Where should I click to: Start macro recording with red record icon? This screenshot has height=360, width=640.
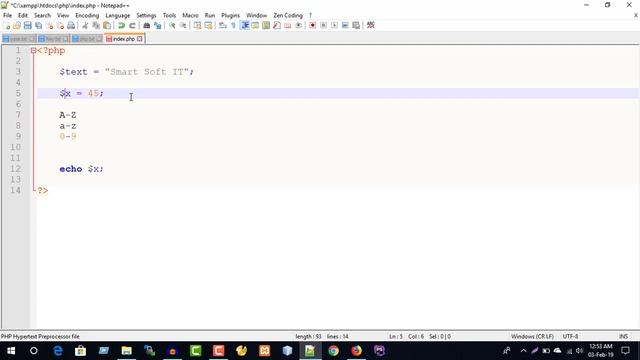click(x=312, y=25)
